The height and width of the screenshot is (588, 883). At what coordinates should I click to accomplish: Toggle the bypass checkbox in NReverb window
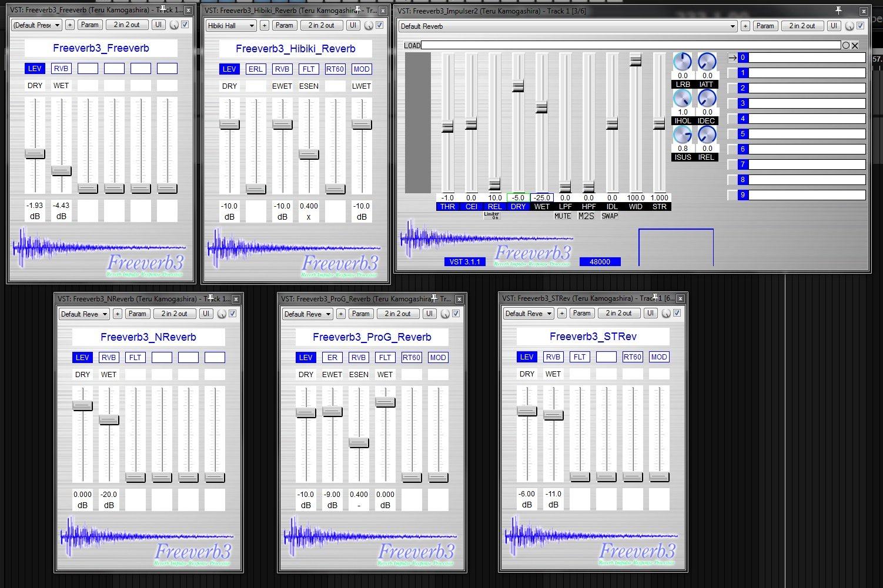(x=233, y=314)
